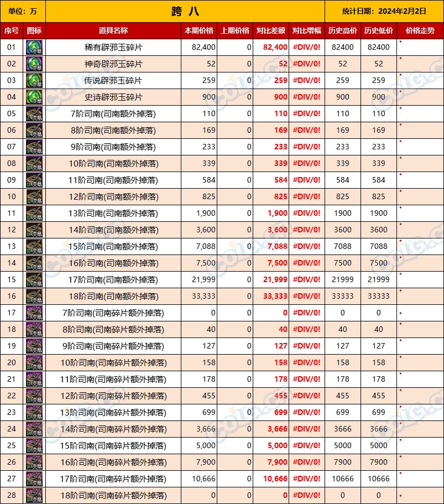Pick icon of 9阶司南(司南碎片额外掉落)

click(34, 346)
